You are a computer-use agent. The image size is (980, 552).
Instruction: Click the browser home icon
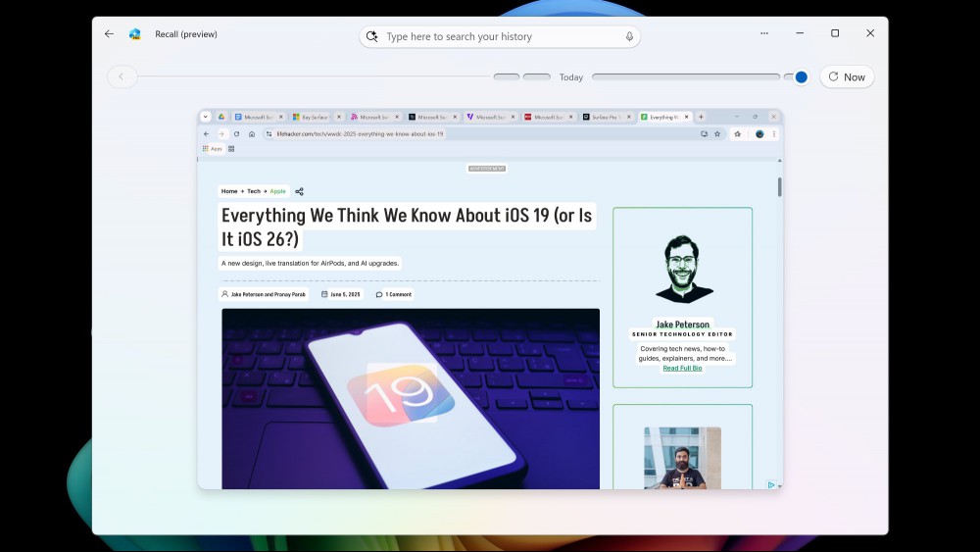[x=252, y=133]
